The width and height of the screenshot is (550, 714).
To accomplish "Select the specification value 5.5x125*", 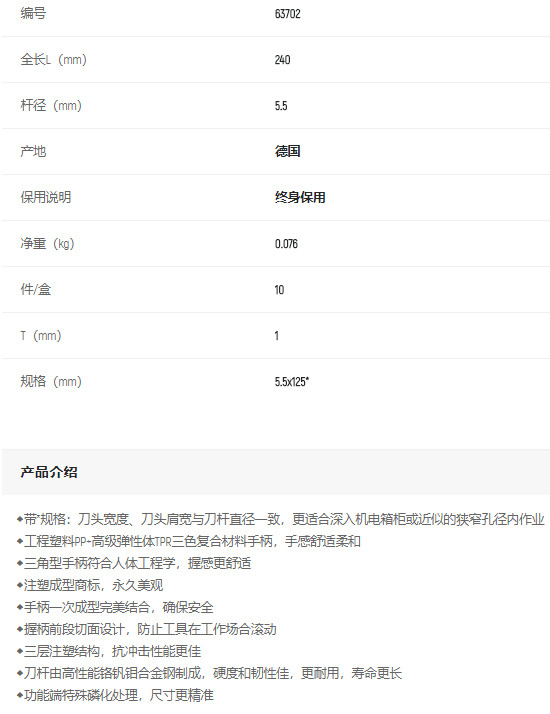I will click(x=292, y=382).
